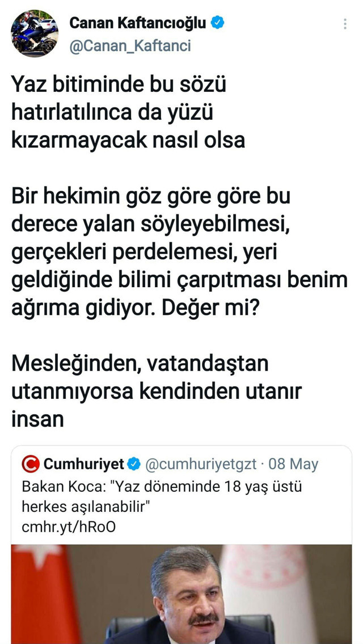Viewport: 363px width, 644px height.
Task: Click the Cumhuriyet account name
Action: 85,464
